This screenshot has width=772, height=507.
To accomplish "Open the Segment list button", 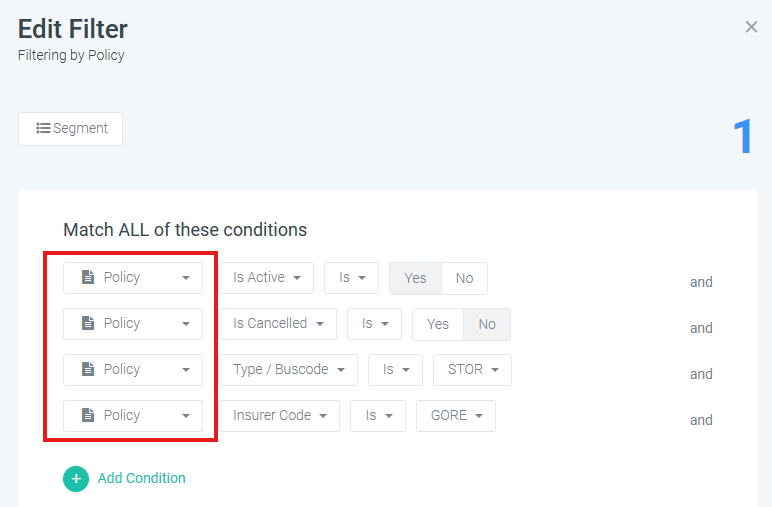I will 70,128.
